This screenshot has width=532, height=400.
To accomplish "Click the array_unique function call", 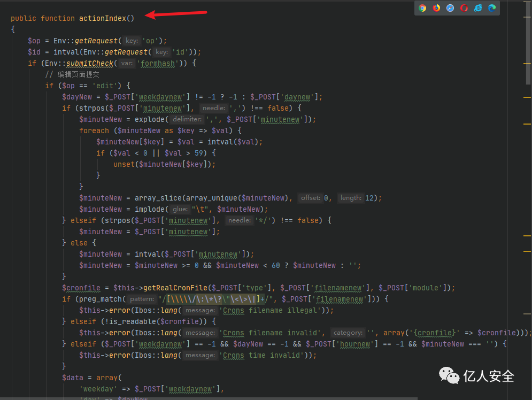I will pos(212,198).
